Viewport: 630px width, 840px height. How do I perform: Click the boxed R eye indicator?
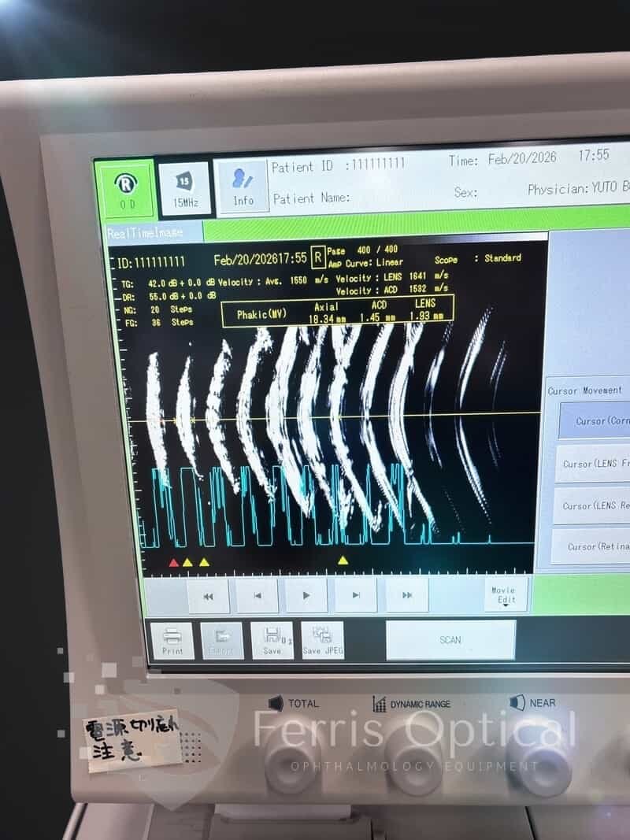click(x=318, y=257)
